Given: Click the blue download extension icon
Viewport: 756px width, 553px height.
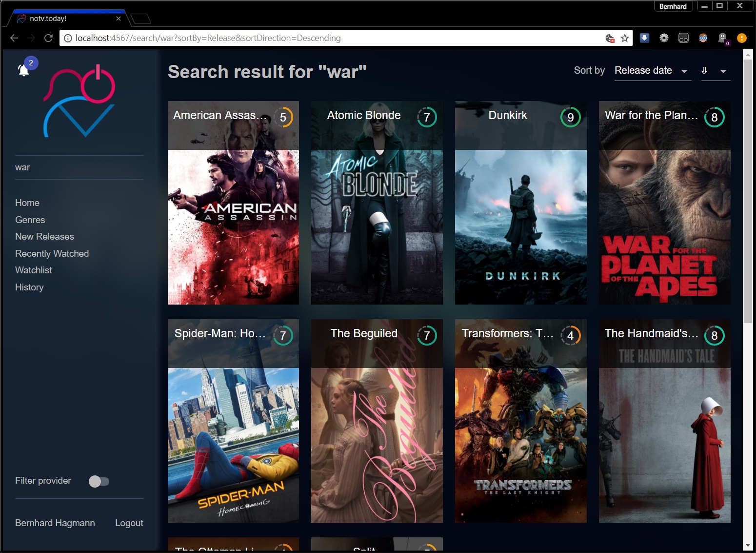Looking at the screenshot, I should 644,38.
